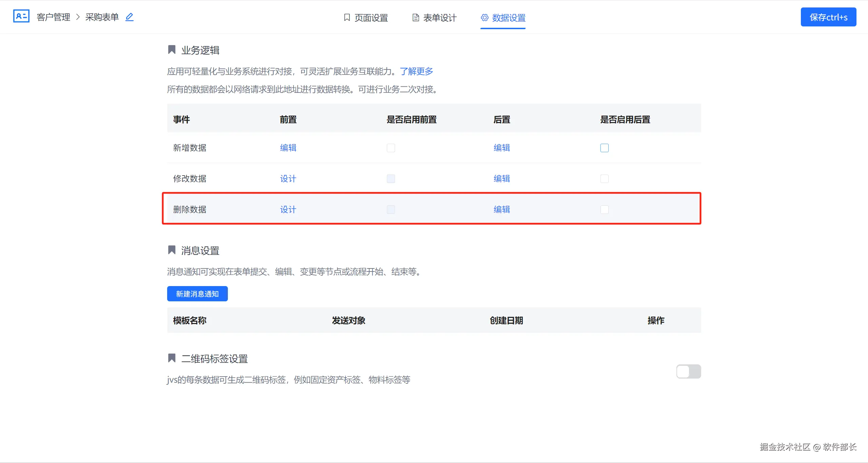Click the bookmark icon beside 业务逻辑 heading
Image resolution: width=868 pixels, height=463 pixels.
172,50
